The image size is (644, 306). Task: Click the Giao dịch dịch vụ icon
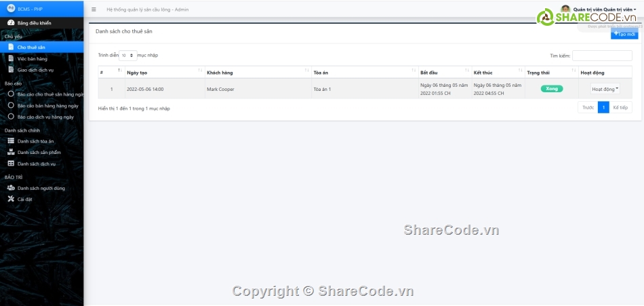tap(10, 69)
